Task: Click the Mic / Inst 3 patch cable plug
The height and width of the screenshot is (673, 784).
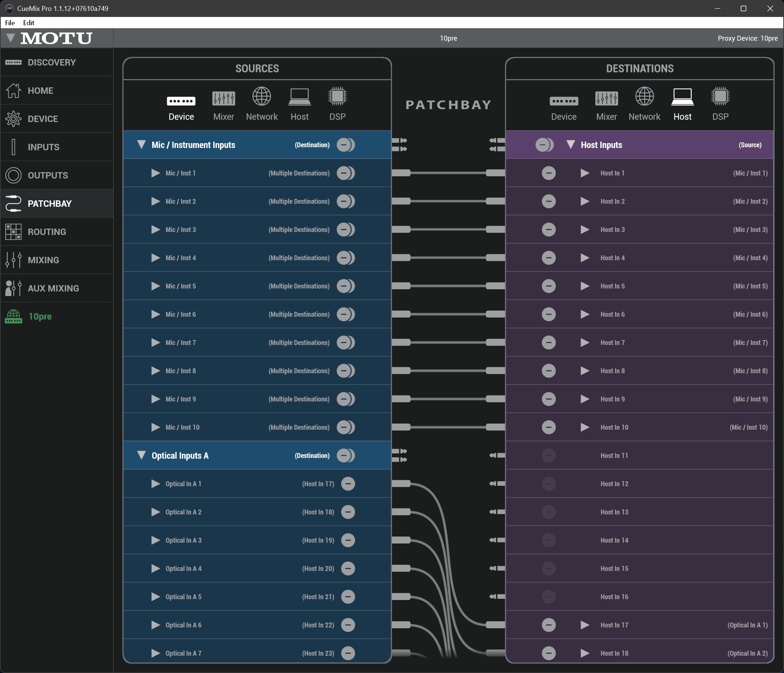Action: pyautogui.click(x=401, y=229)
